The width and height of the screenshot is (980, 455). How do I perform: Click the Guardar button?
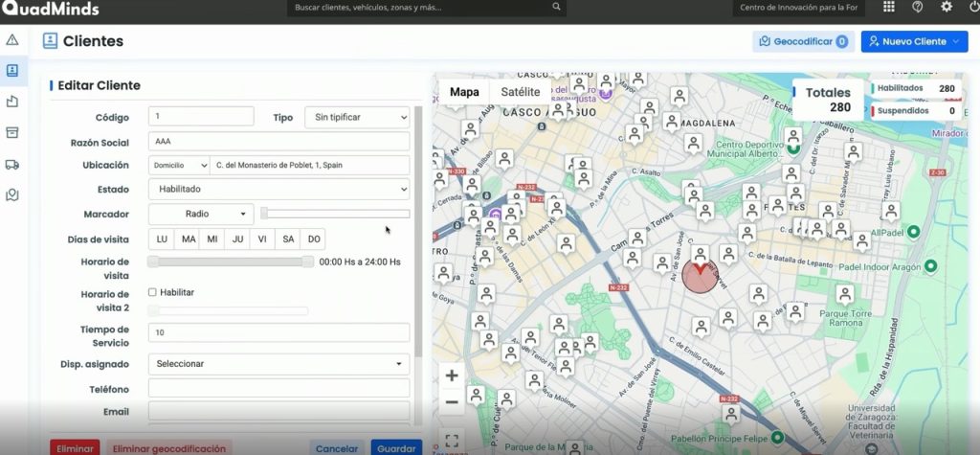395,447
